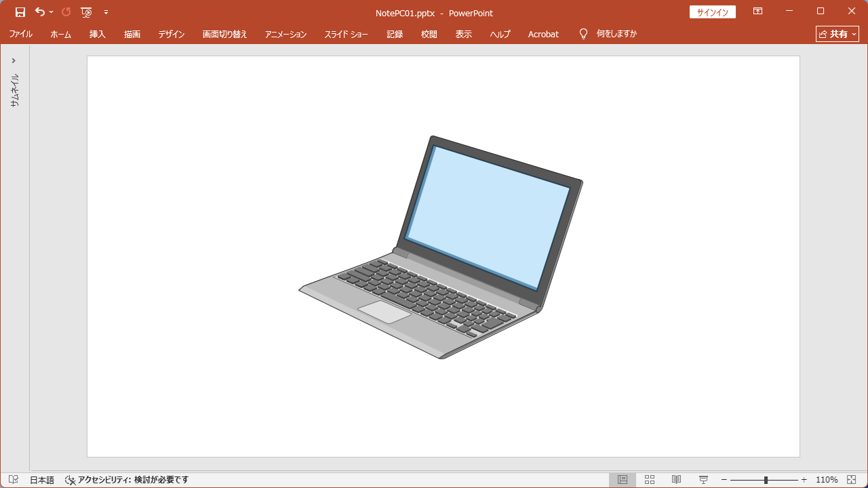Image resolution: width=868 pixels, height=488 pixels.
Task: Open the ファイル menu
Action: pyautogui.click(x=21, y=34)
